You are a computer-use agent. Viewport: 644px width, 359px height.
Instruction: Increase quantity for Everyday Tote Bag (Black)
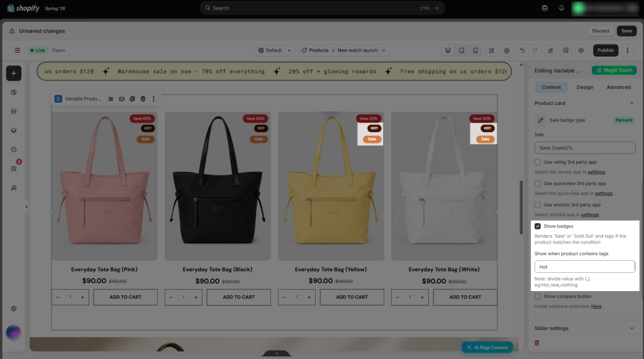[196, 297]
